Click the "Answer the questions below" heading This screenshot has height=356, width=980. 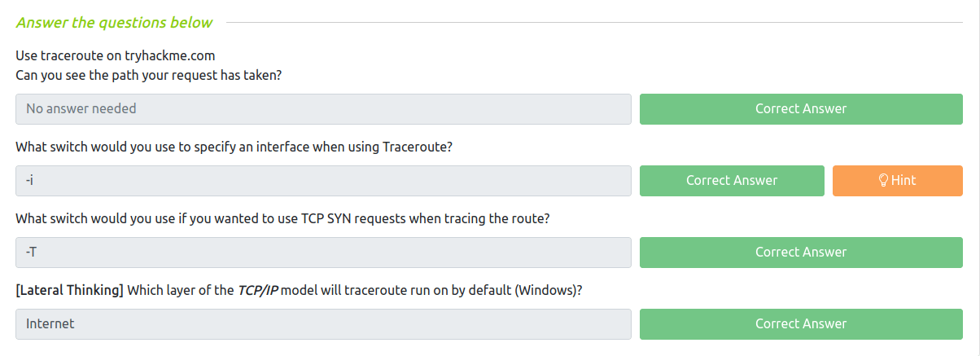[114, 22]
